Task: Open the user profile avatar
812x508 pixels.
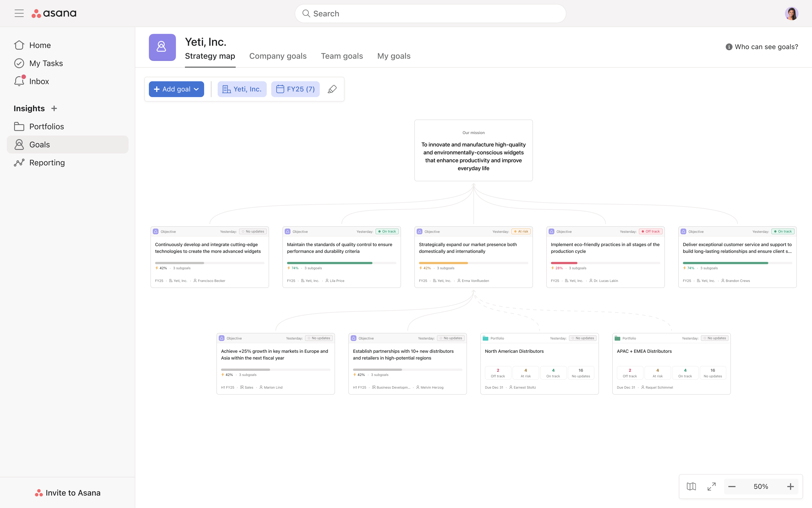Action: pyautogui.click(x=791, y=14)
